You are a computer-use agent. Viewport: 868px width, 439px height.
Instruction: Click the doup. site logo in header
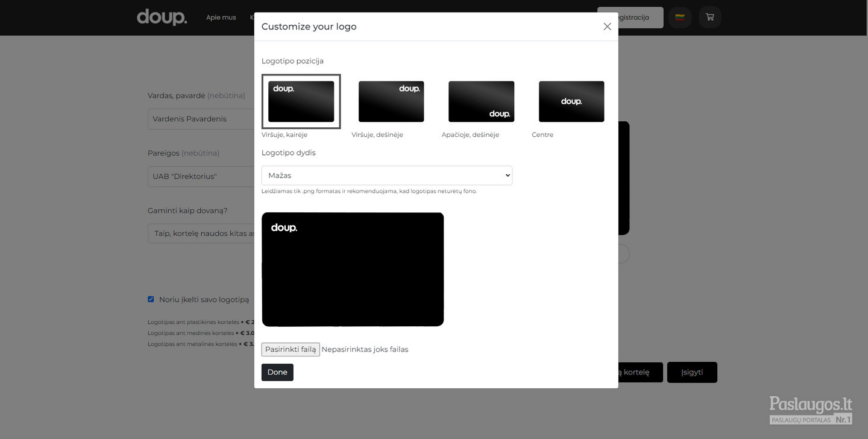[162, 17]
